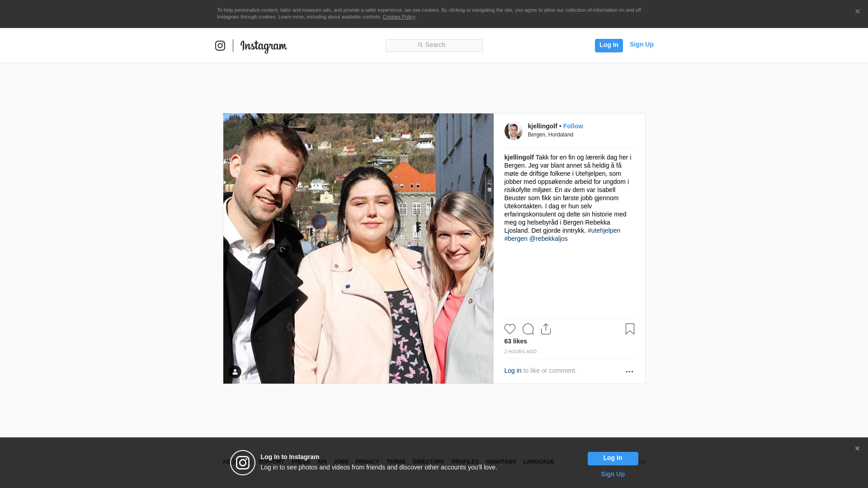868x488 pixels.
Task: Open DIRECTORY footer link
Action: point(429,462)
